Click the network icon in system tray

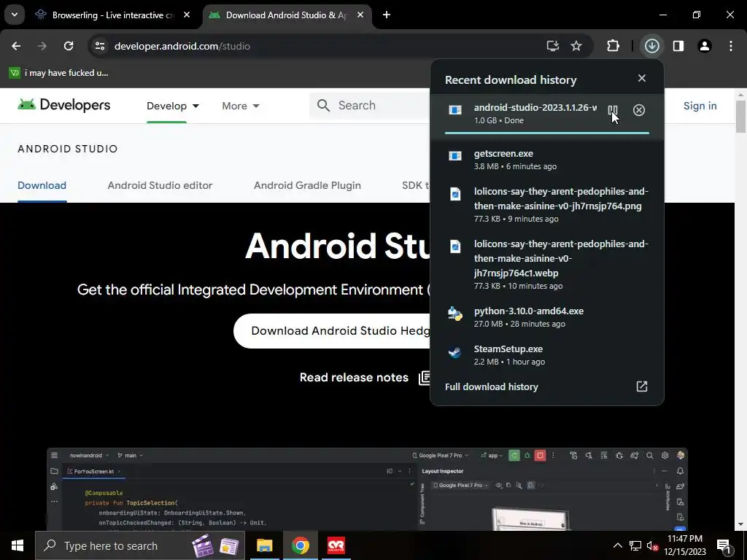[x=635, y=545]
